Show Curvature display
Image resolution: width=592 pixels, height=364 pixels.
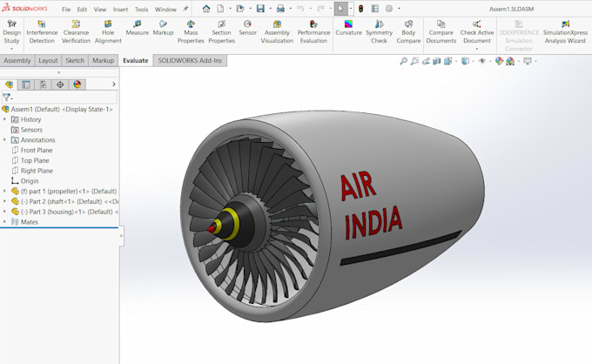click(x=348, y=29)
